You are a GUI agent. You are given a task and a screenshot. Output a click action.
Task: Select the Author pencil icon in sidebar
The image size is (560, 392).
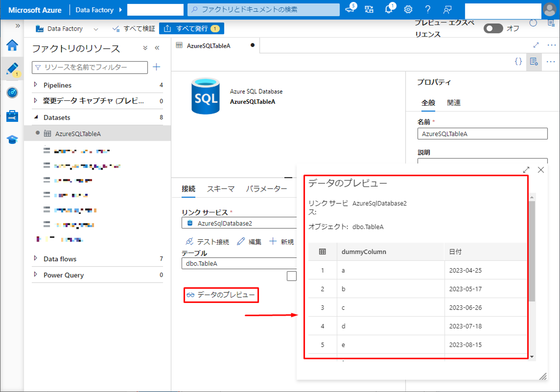pos(12,69)
